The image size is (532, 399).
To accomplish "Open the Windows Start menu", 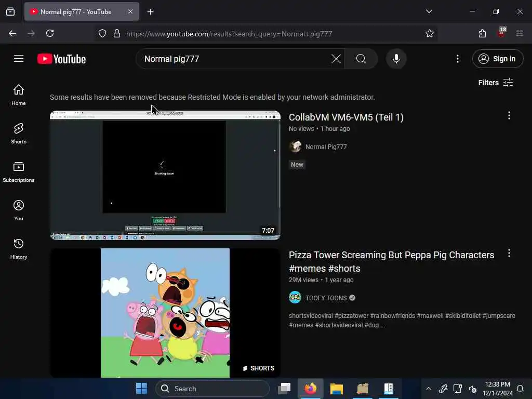I will pyautogui.click(x=141, y=389).
